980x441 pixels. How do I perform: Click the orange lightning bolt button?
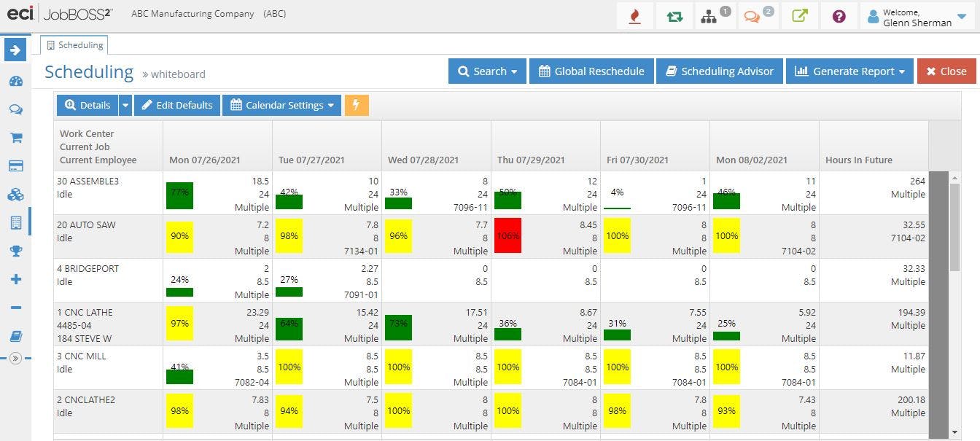pyautogui.click(x=357, y=105)
